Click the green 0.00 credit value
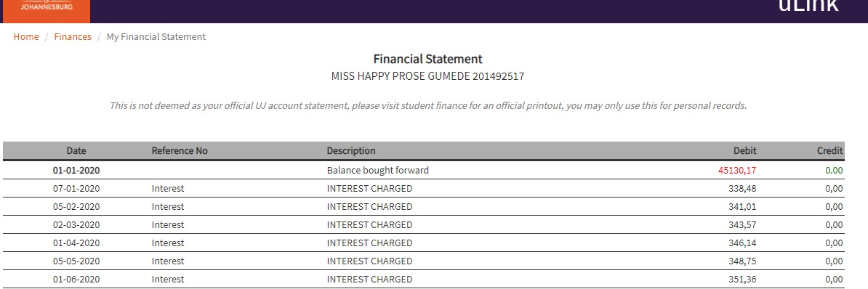This screenshot has width=868, height=289. pyautogui.click(x=835, y=170)
